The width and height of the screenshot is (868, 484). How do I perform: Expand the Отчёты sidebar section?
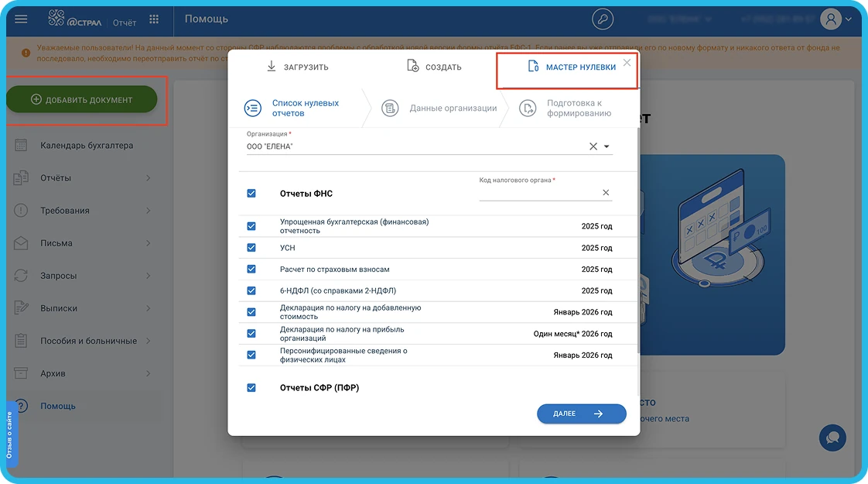tap(148, 178)
